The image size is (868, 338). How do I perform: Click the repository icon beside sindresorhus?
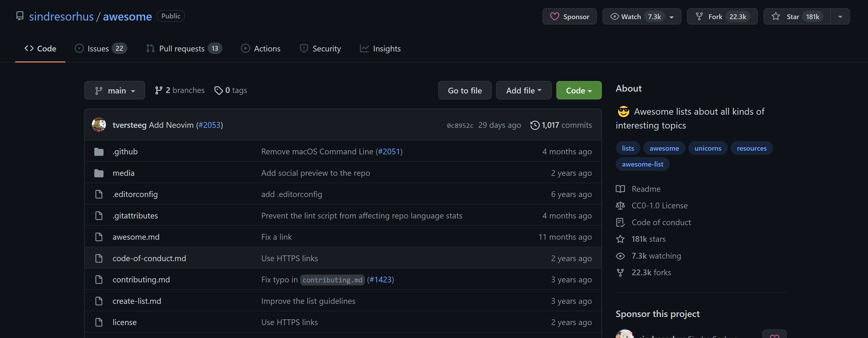[20, 16]
